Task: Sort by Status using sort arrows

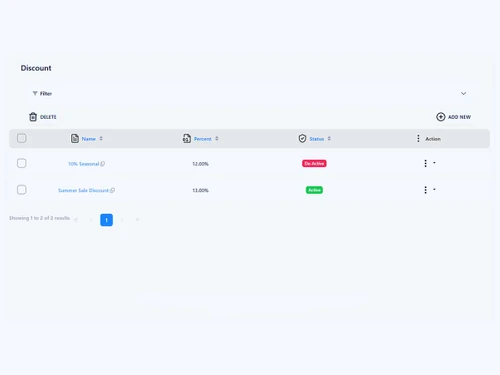Action: pos(329,138)
